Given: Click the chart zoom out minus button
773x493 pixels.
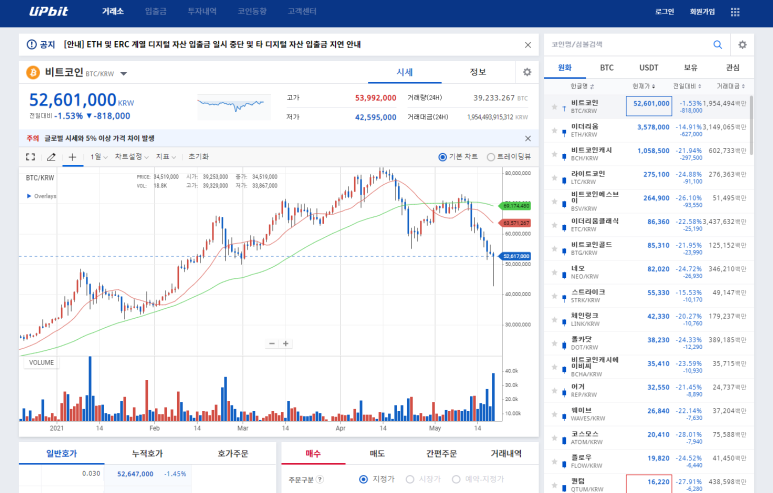Looking at the screenshot, I should 272,344.
